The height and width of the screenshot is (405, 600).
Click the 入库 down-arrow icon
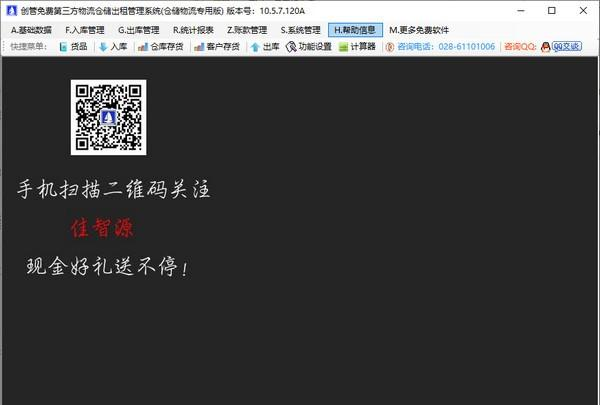[103, 47]
